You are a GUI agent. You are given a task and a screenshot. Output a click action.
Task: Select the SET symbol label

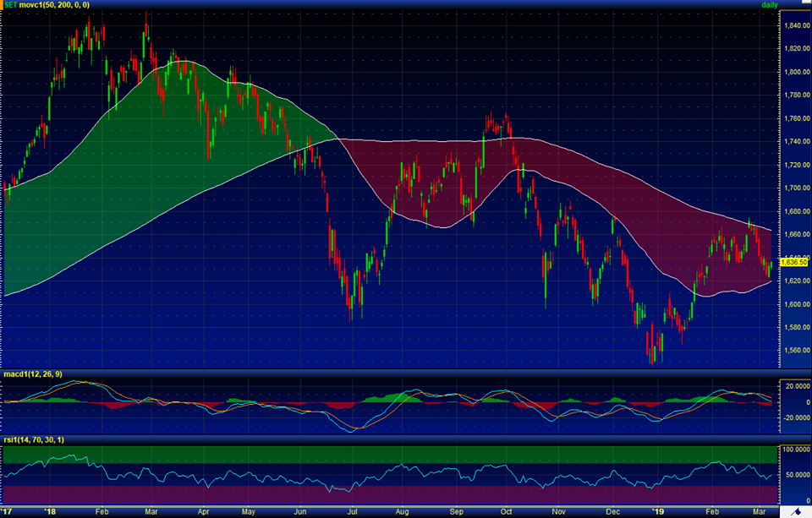[x=11, y=5]
